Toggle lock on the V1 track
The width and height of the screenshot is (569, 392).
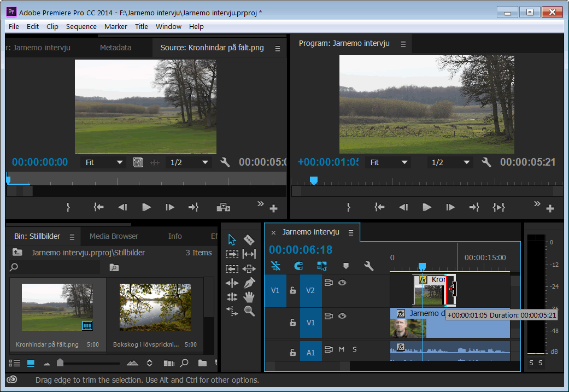(x=292, y=323)
